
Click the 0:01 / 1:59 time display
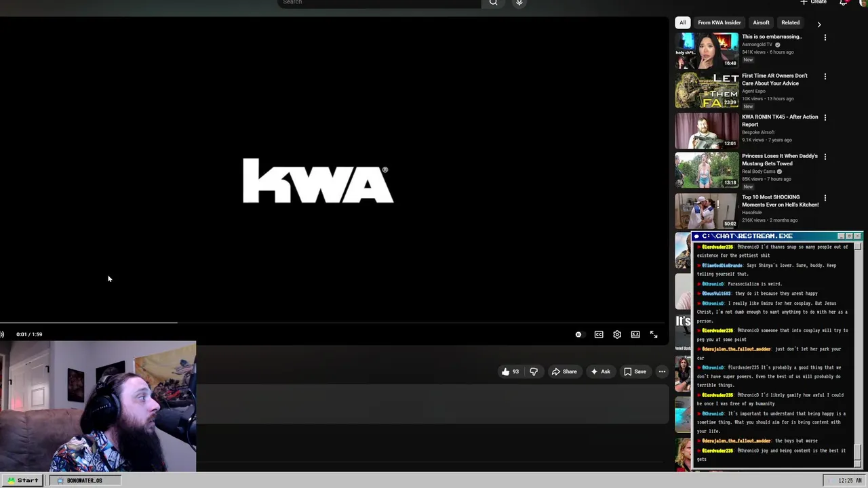[x=29, y=334]
